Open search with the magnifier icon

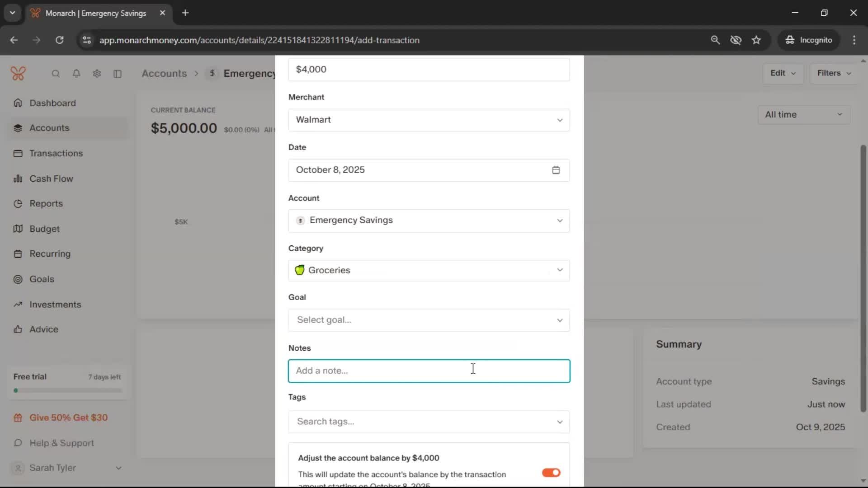[56, 74]
